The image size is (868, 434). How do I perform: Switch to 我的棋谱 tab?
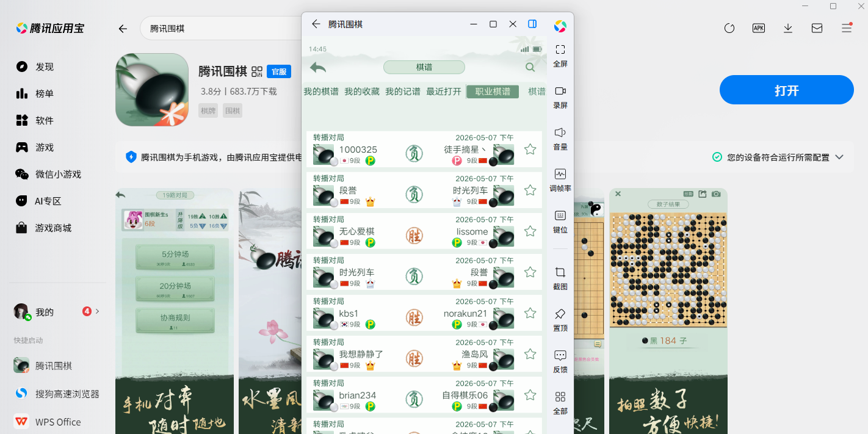click(x=321, y=92)
